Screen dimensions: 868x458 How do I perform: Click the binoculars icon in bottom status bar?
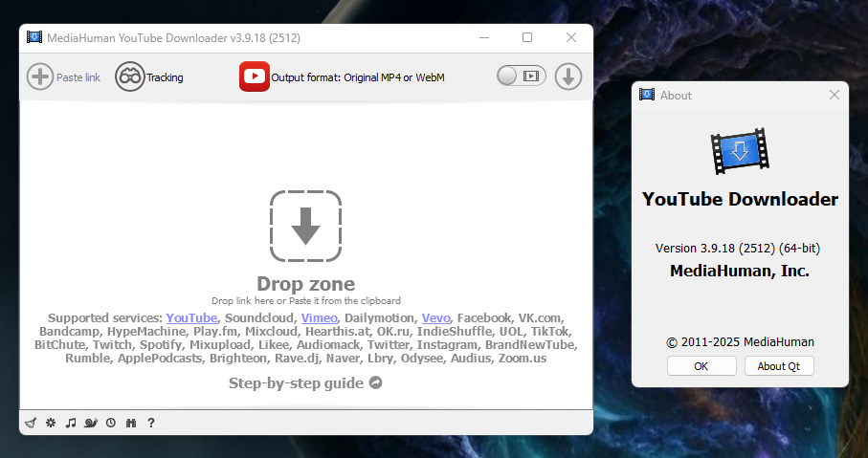(x=131, y=423)
